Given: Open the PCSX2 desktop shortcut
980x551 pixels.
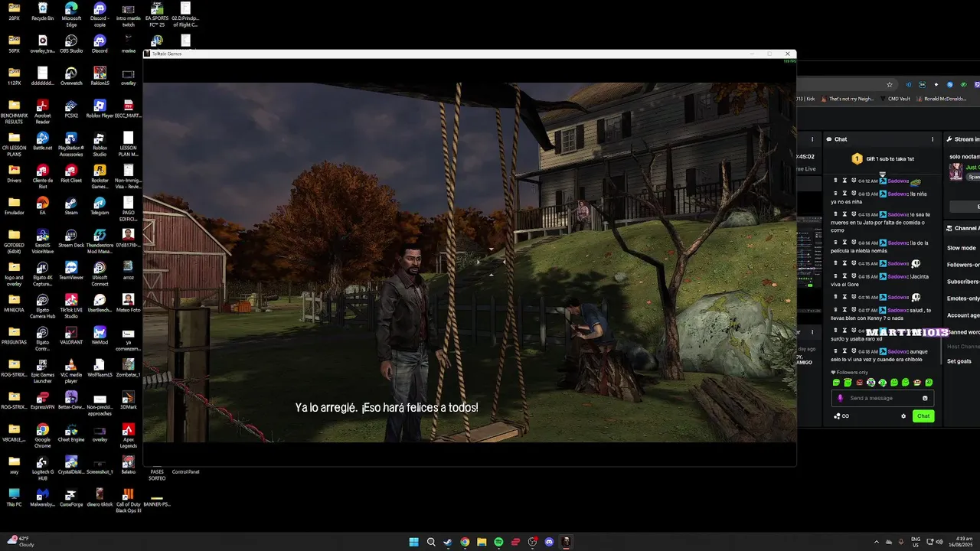Looking at the screenshot, I should 71,109.
